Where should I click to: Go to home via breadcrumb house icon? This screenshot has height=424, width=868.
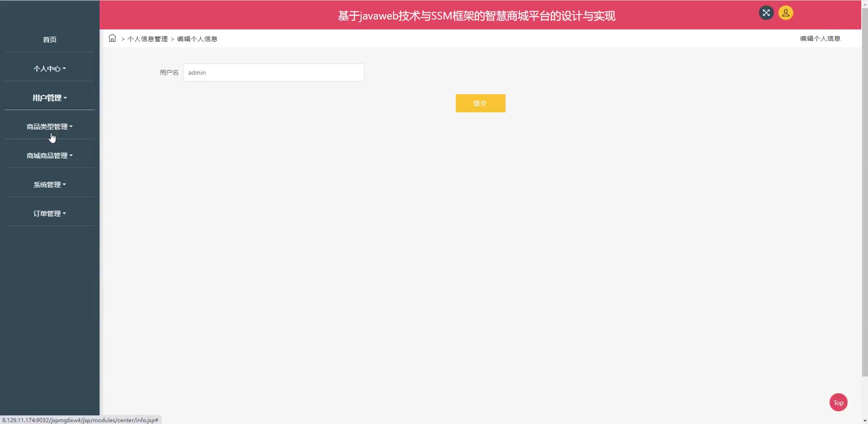(x=112, y=38)
